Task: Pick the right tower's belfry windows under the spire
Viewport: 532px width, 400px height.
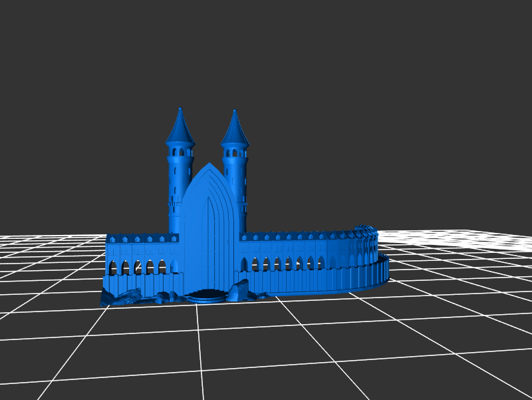Action: 233,153
